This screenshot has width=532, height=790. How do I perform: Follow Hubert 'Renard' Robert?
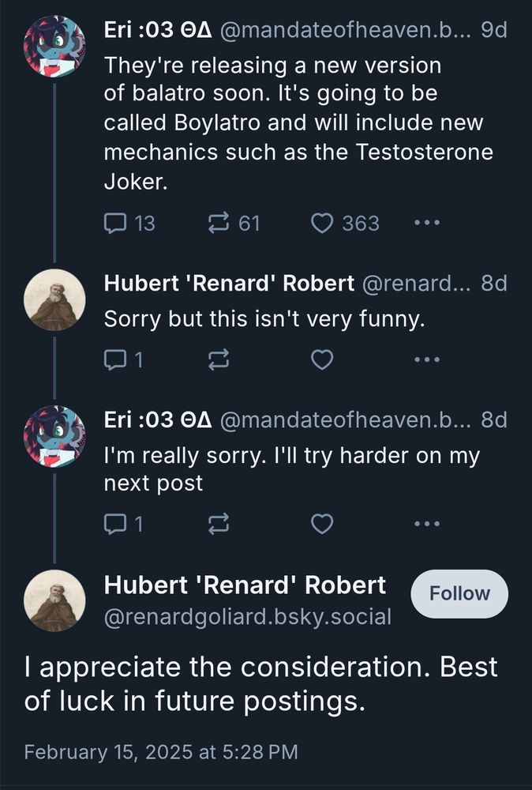[459, 593]
